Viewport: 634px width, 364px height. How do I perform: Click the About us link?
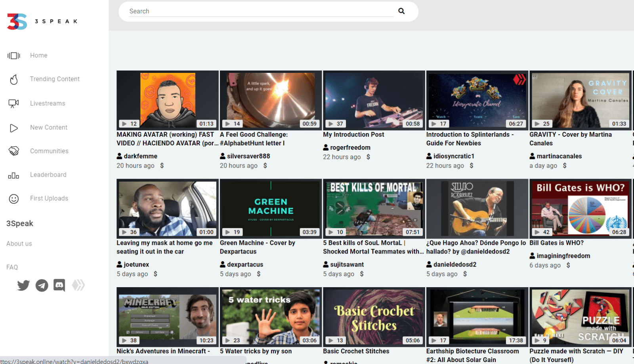(19, 244)
